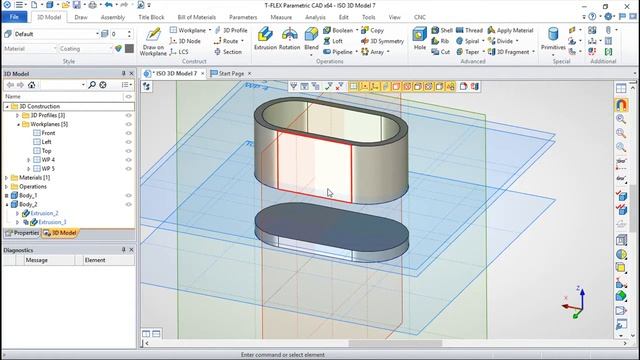Viewport: 640px width, 360px height.
Task: Toggle visibility of Top workplane
Action: (x=129, y=151)
